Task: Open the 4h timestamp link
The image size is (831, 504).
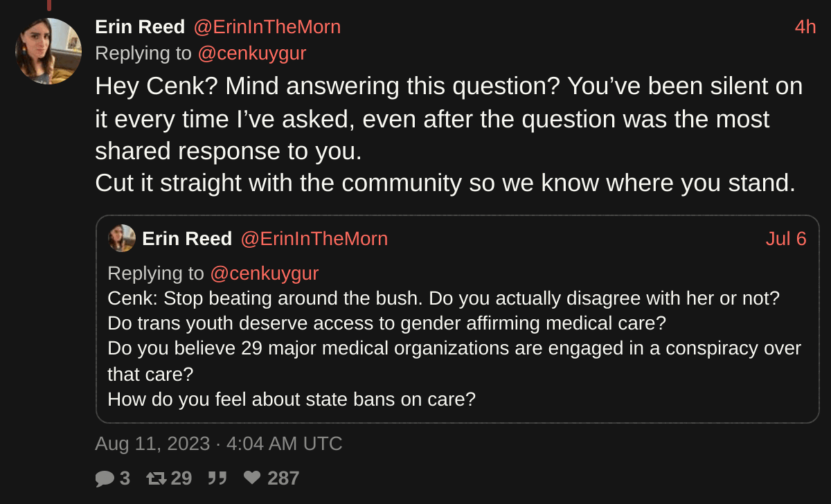Action: (805, 27)
